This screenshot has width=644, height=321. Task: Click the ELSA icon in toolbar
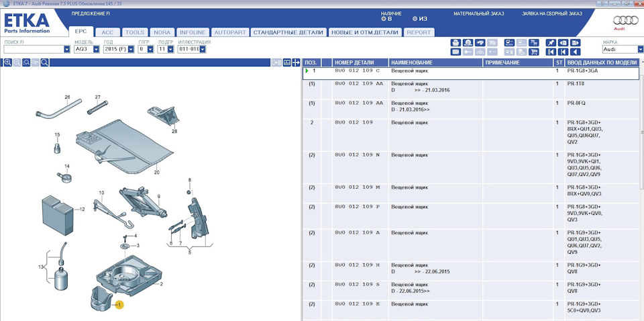(509, 42)
